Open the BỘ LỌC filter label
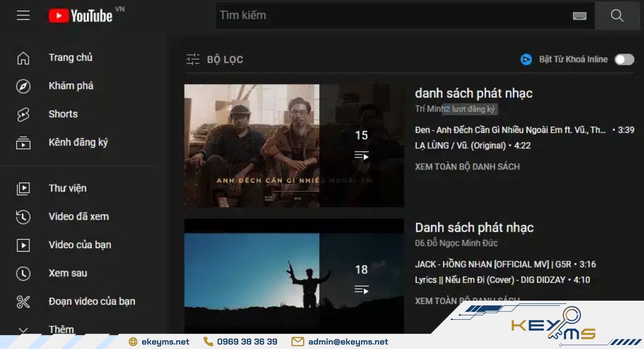The width and height of the screenshot is (644, 349). tap(225, 60)
